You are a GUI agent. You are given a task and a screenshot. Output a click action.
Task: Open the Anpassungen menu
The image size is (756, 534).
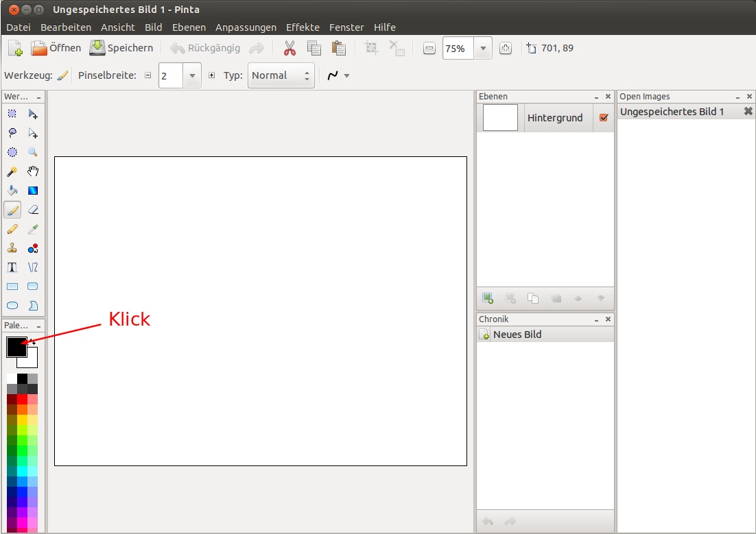click(246, 27)
